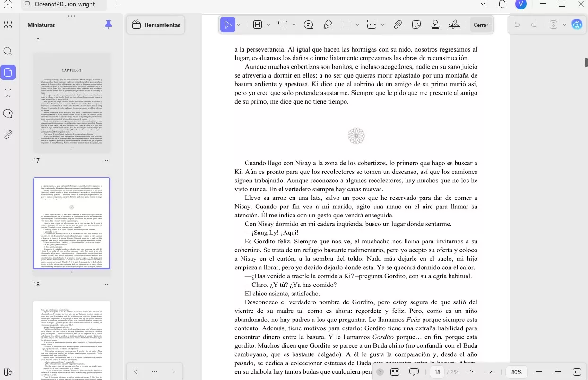
Task: Pin the Miniaturas panel
Action: pos(109,25)
